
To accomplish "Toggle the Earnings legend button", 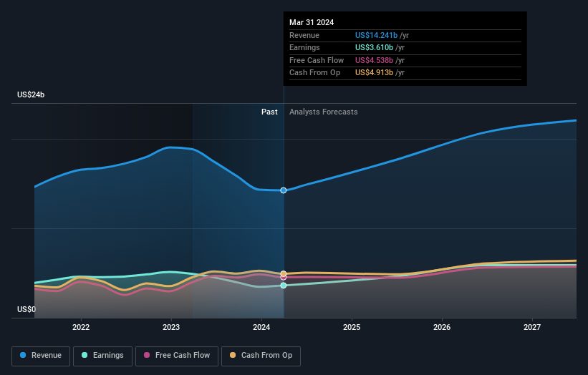I will click(x=102, y=356).
